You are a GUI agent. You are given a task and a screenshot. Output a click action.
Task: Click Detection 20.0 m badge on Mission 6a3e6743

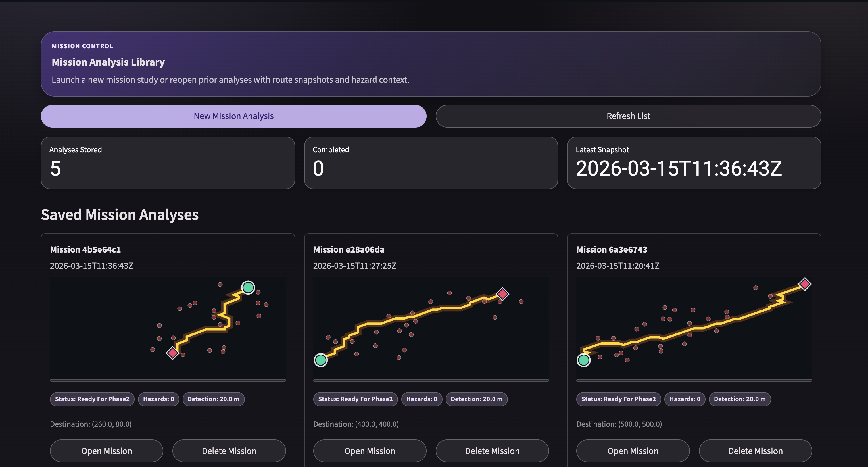coord(740,399)
